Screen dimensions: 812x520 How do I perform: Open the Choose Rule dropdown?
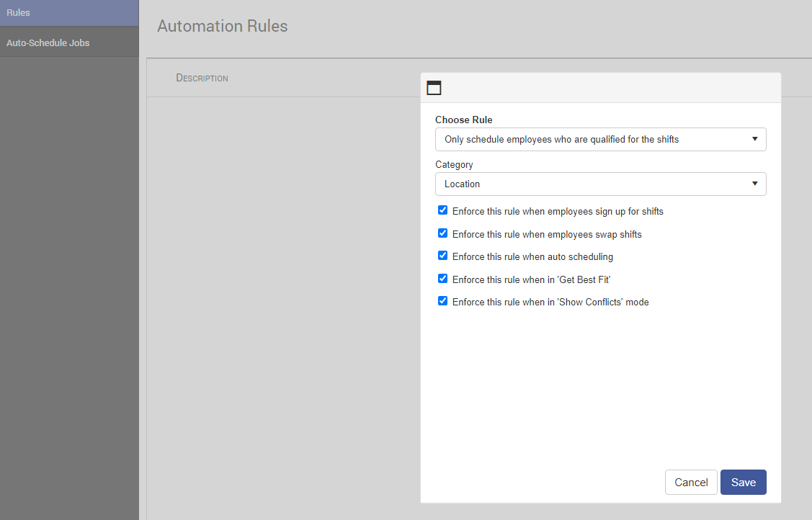(x=600, y=139)
